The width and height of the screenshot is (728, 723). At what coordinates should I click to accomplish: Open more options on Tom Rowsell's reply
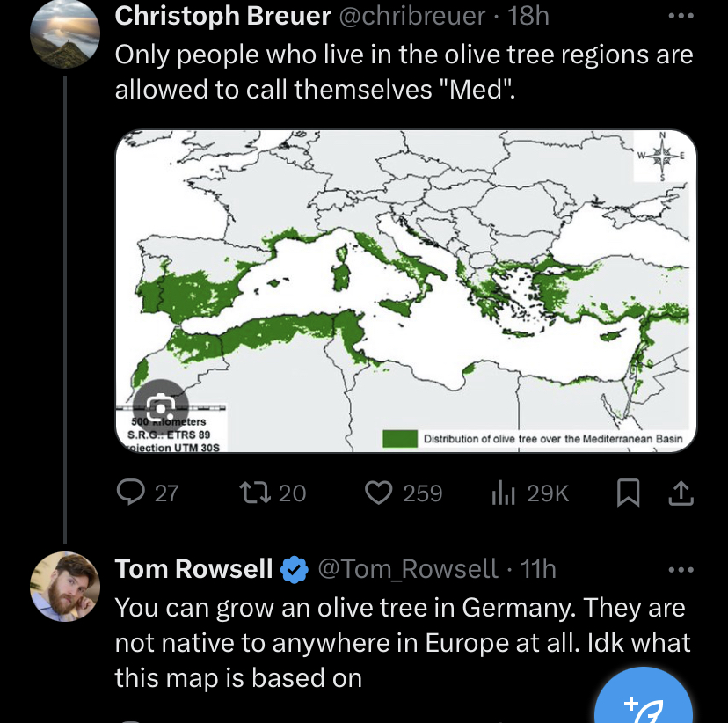click(681, 570)
